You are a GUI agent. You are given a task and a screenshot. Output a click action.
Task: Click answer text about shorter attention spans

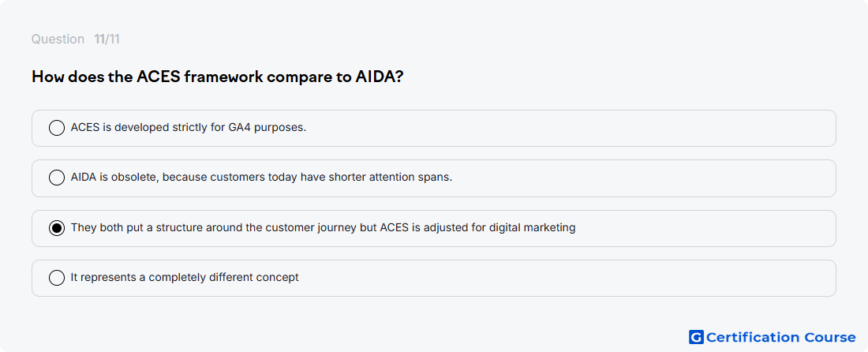pyautogui.click(x=261, y=177)
